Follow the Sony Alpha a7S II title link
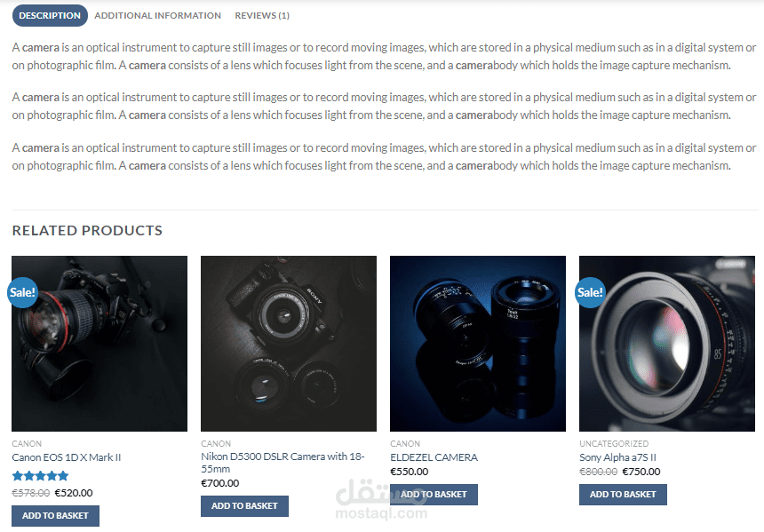 coord(617,457)
